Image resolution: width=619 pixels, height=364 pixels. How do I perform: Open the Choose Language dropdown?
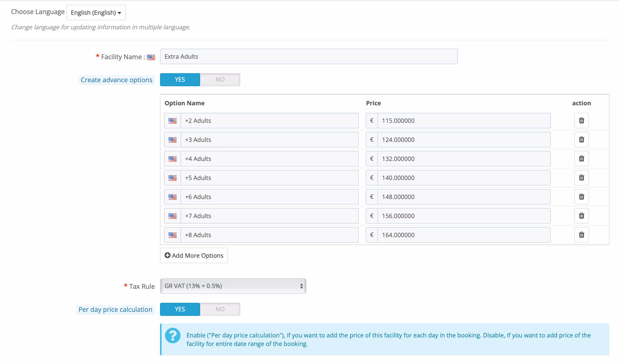point(96,13)
